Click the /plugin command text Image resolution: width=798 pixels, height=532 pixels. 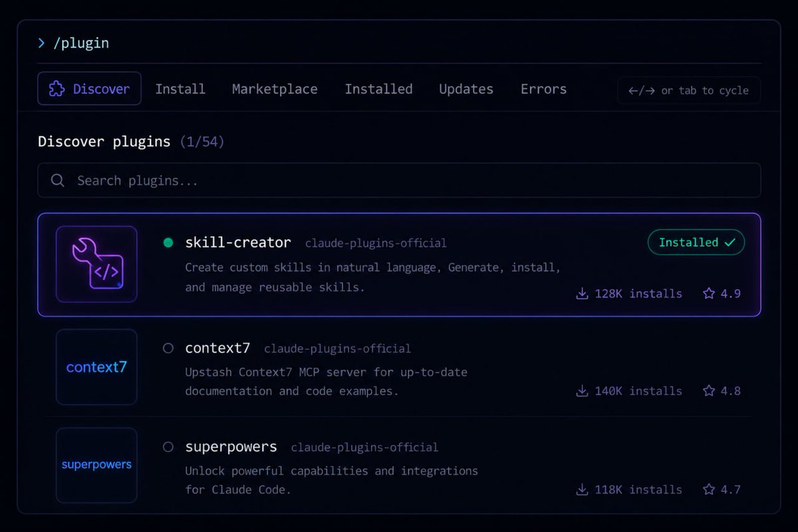point(81,43)
